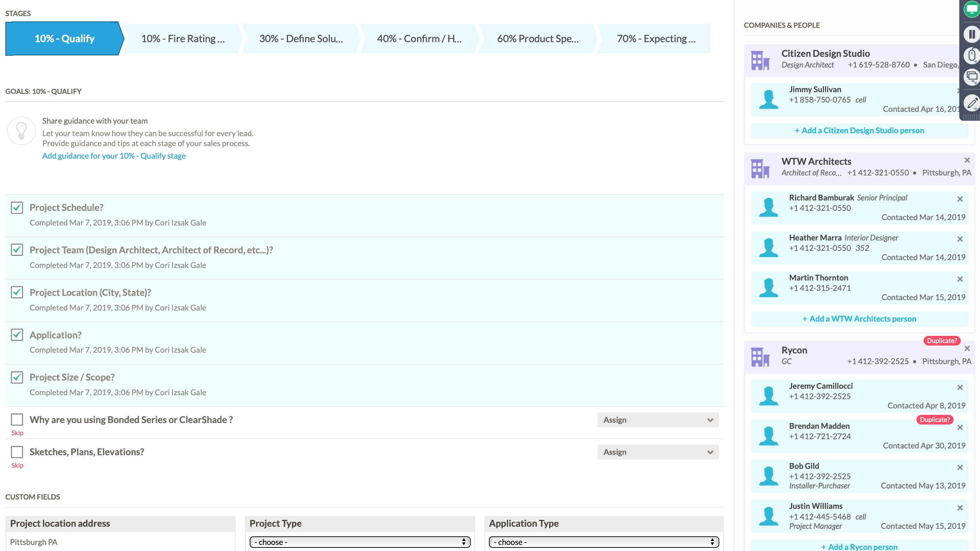Image resolution: width=980 pixels, height=551 pixels.
Task: Click Add a Rycon person button at bottom
Action: 860,546
